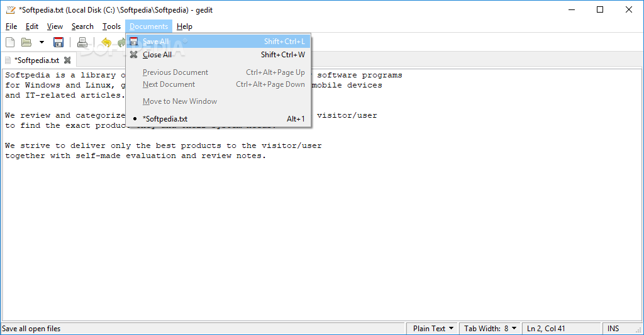
Task: Click Move to New Window entry
Action: point(218,101)
